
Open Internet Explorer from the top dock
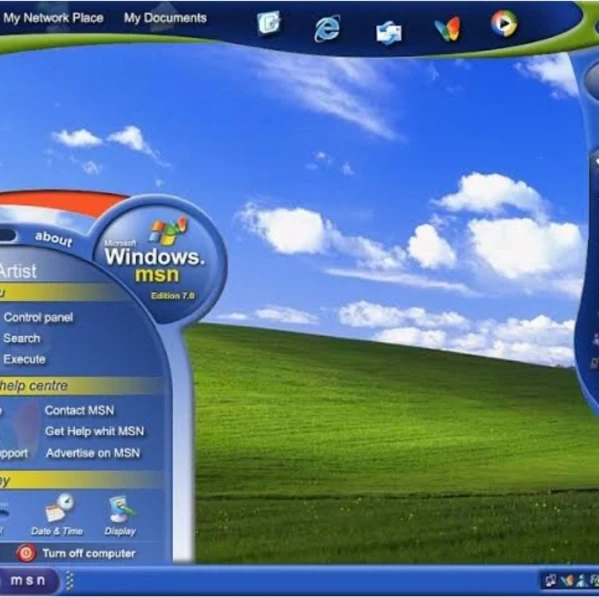327,28
